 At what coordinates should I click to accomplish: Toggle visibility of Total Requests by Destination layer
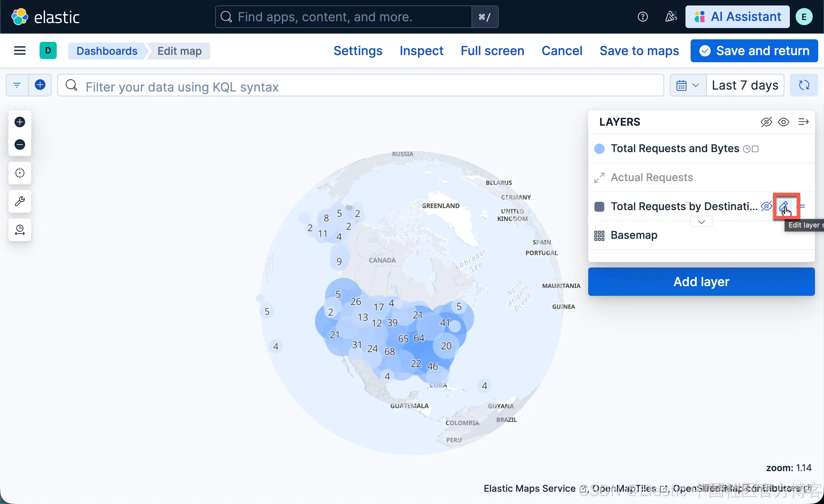pos(766,206)
